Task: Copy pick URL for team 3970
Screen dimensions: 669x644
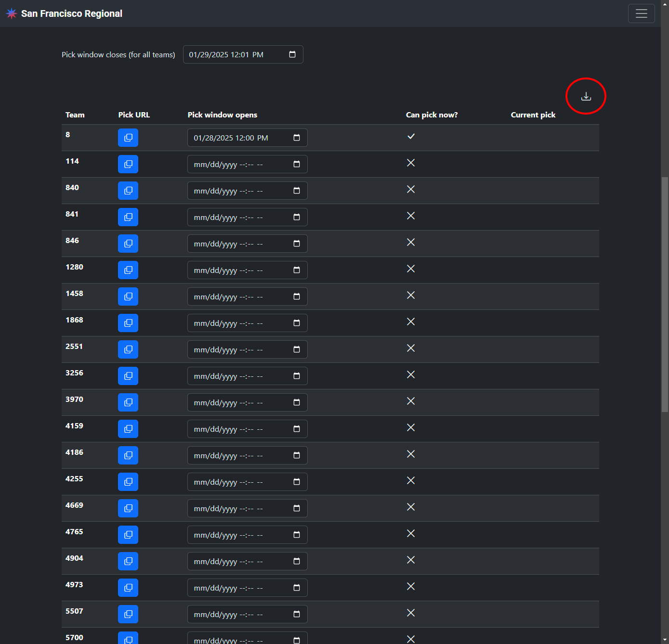Action: 128,402
